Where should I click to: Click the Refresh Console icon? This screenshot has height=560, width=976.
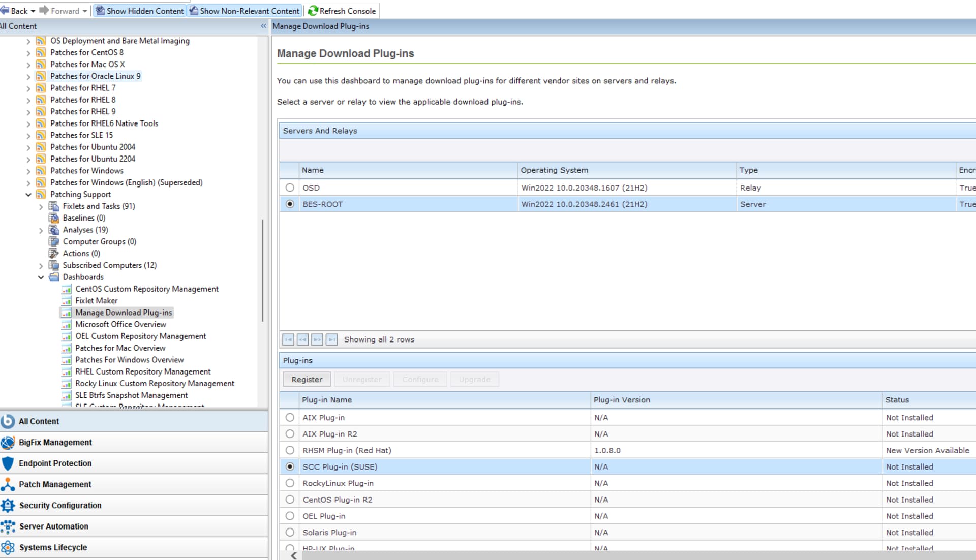(313, 11)
